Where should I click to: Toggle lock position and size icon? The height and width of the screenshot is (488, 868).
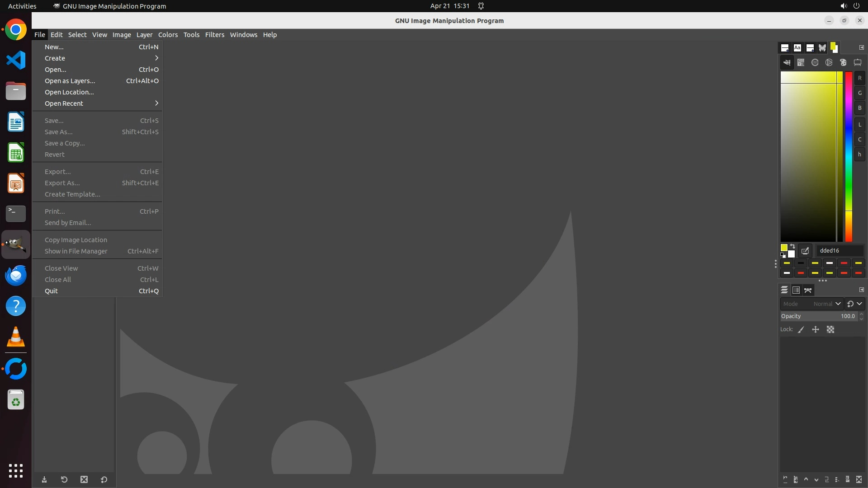816,330
